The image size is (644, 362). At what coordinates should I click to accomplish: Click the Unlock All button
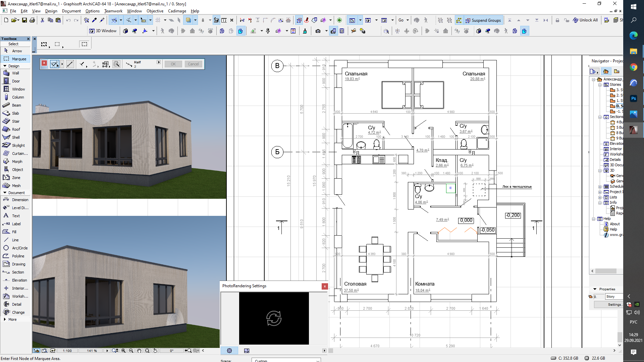[x=585, y=20]
